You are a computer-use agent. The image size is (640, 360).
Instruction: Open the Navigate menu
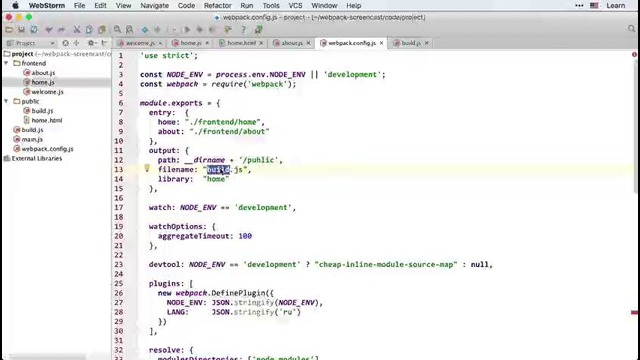(154, 6)
